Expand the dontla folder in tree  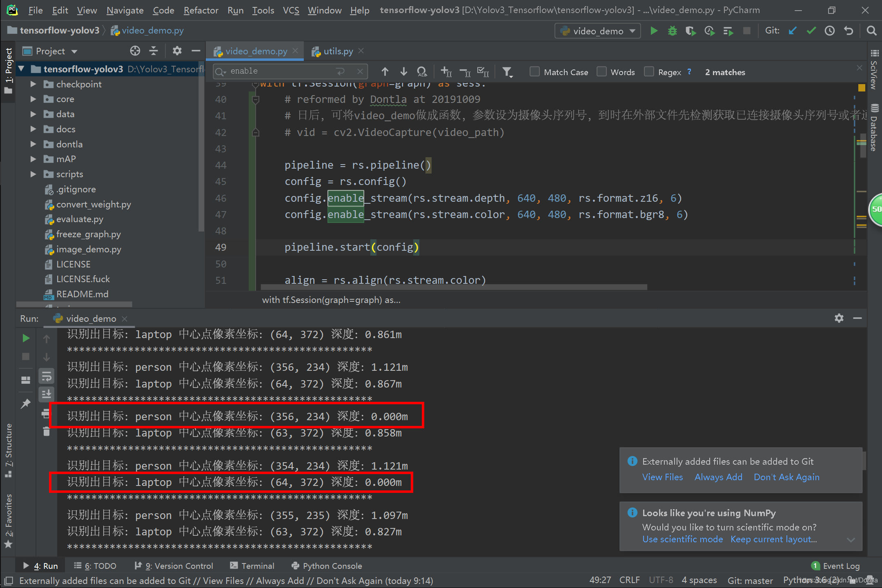(x=33, y=144)
